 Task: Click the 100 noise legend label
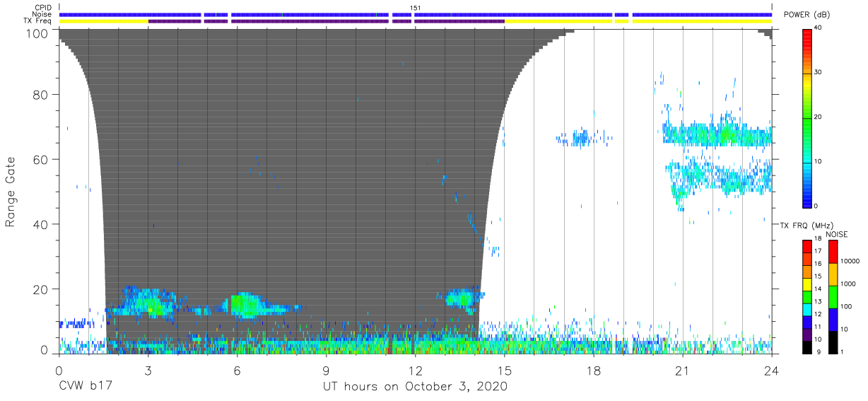pos(848,306)
